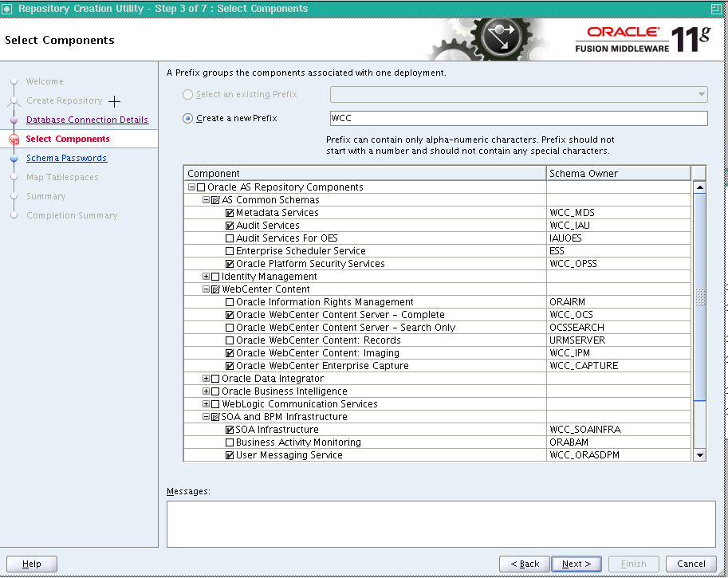Image resolution: width=728 pixels, height=578 pixels.
Task: Uncheck WebCenter Content Server – Complete checkbox
Action: coord(230,315)
